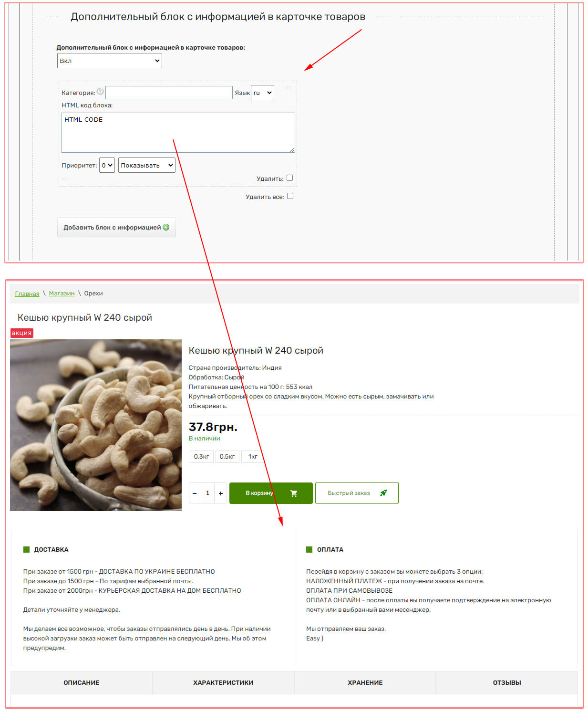
Task: Open the Язык ru dropdown
Action: [x=262, y=93]
